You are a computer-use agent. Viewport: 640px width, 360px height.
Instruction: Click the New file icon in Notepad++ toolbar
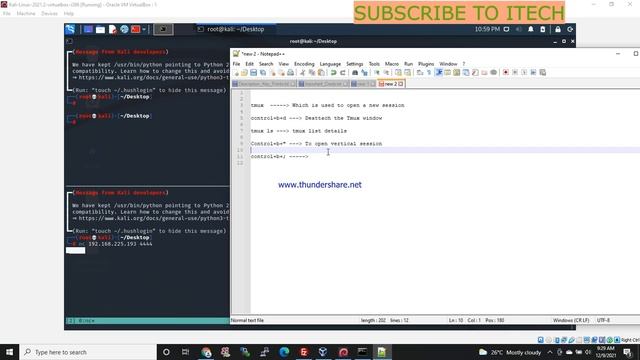click(x=236, y=73)
